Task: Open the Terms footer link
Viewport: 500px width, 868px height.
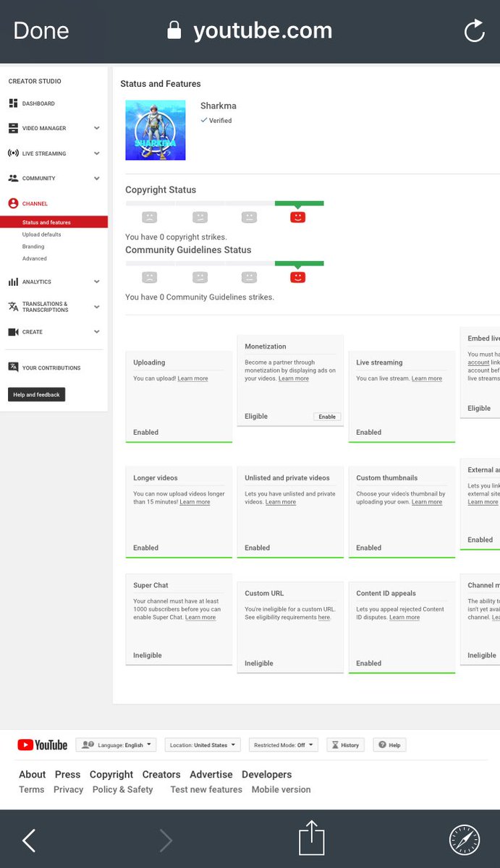Action: 31,789
